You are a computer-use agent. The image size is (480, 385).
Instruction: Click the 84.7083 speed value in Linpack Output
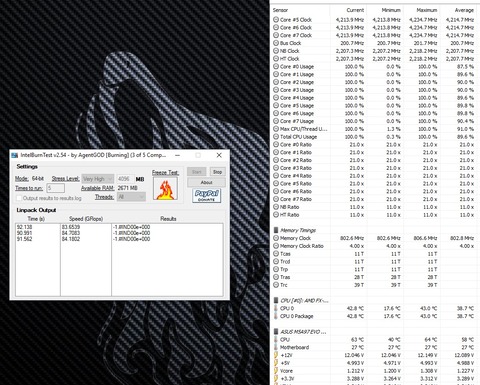[71, 233]
